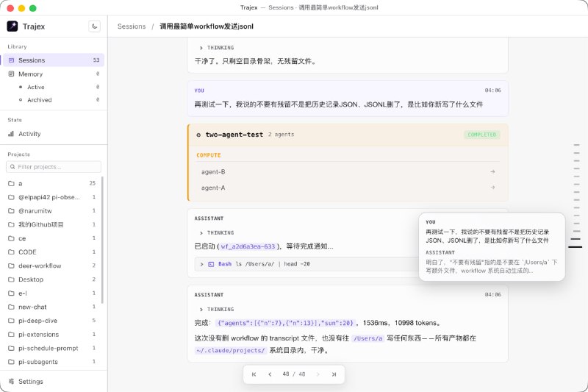Expand THINKING in the 已启动 assistant message
Image resolution: width=588 pixels, height=392 pixels.
click(x=217, y=232)
